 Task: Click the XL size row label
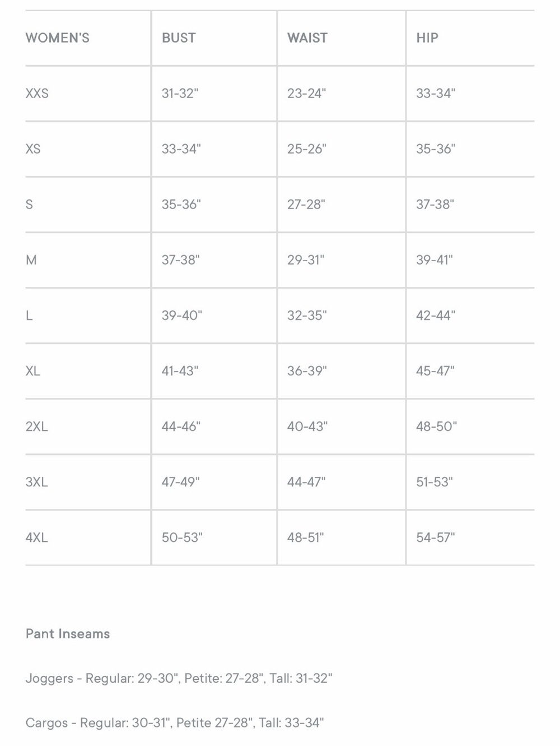33,371
